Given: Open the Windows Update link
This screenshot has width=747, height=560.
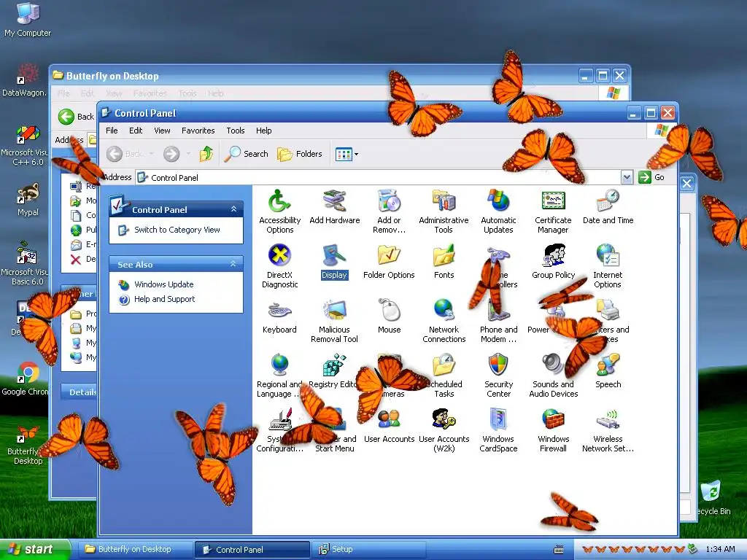Looking at the screenshot, I should (164, 284).
